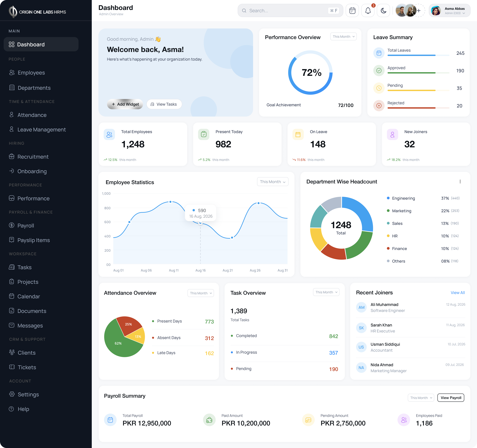Open Payroll Summary This Month dropdown
The height and width of the screenshot is (448, 477).
tap(421, 398)
